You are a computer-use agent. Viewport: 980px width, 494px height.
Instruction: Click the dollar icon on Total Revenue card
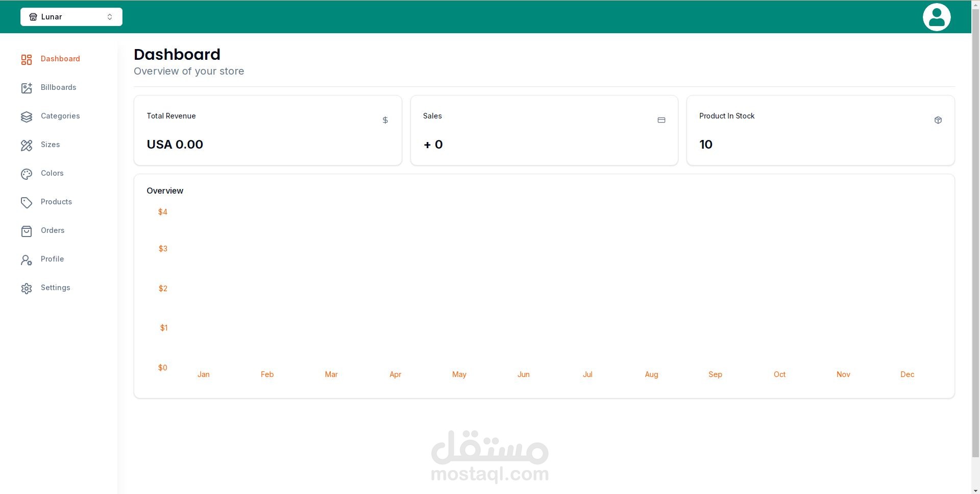coord(385,120)
